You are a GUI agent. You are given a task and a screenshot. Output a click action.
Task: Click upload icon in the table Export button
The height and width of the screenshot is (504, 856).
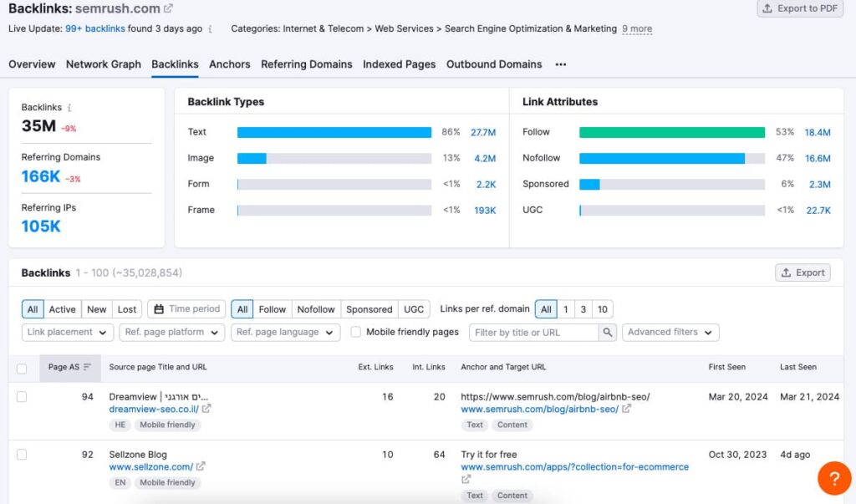[x=786, y=272]
